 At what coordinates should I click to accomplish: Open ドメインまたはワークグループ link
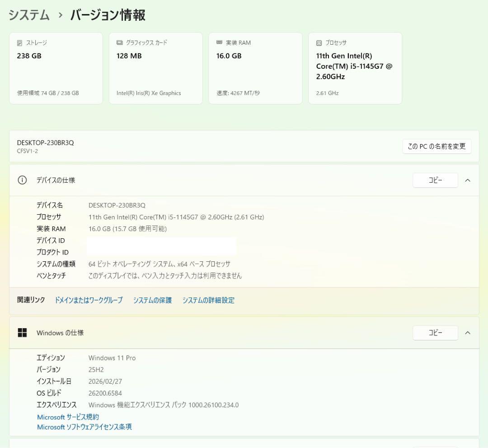(x=89, y=300)
